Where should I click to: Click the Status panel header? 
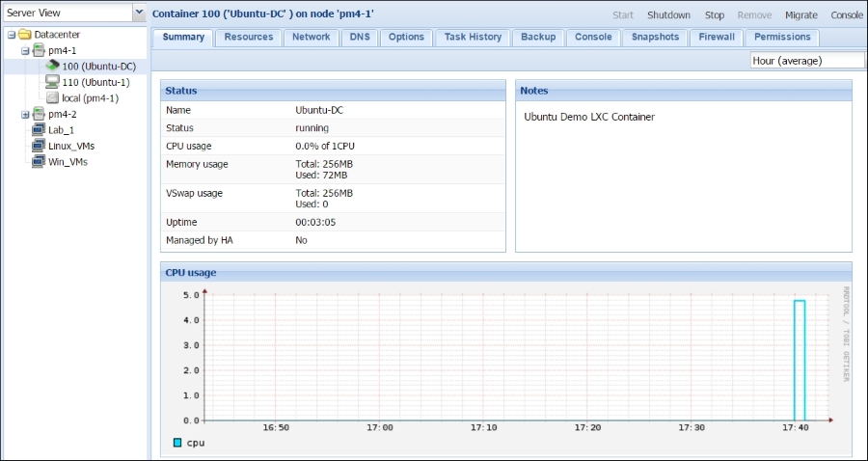(333, 91)
